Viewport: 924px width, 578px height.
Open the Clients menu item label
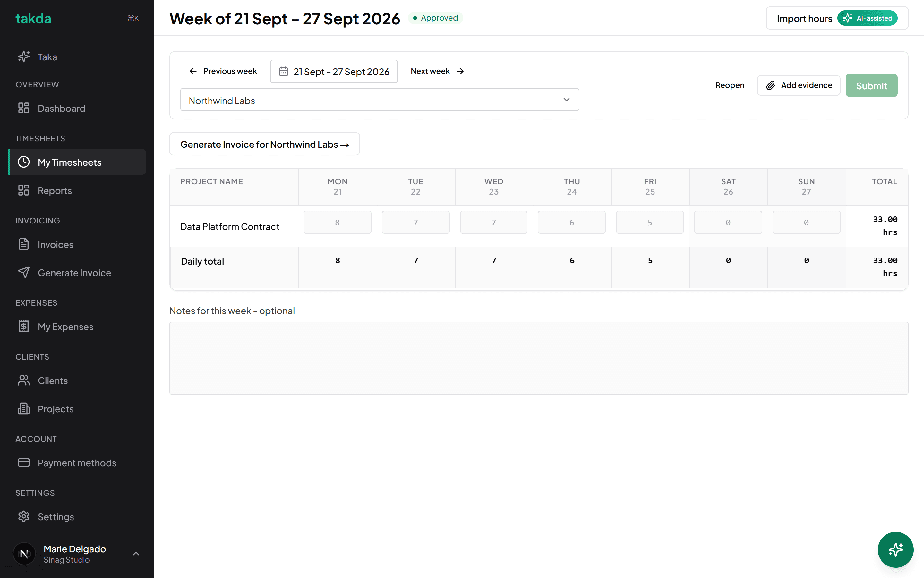click(53, 381)
